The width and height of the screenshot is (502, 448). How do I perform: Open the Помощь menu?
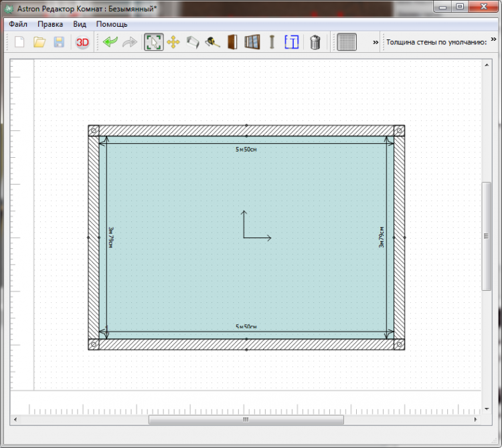tap(112, 24)
